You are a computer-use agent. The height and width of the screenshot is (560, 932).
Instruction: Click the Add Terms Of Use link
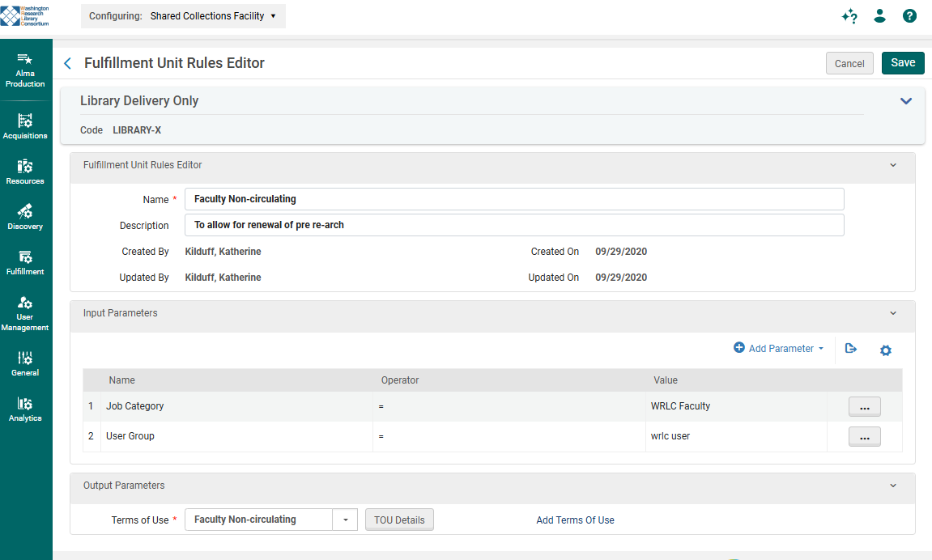click(x=575, y=520)
